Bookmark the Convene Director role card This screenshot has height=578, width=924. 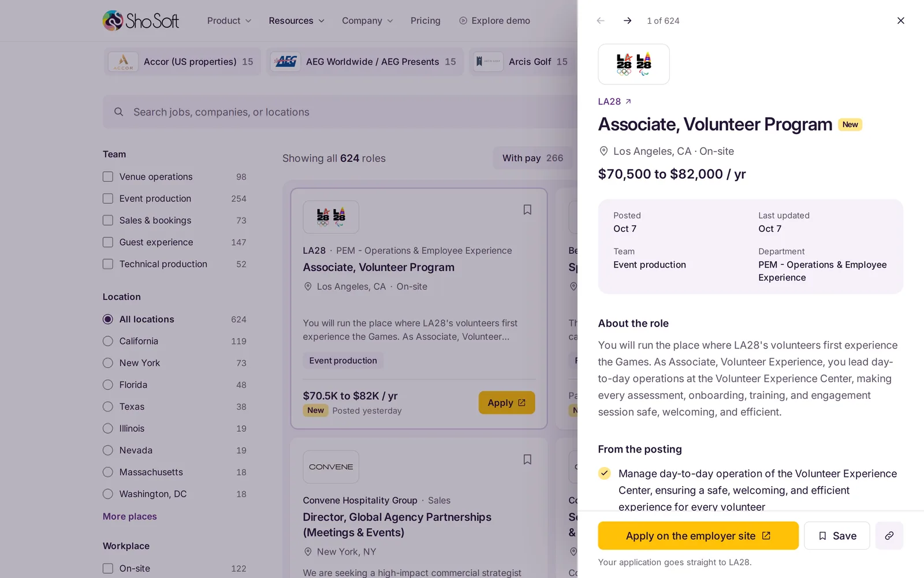pos(527,460)
